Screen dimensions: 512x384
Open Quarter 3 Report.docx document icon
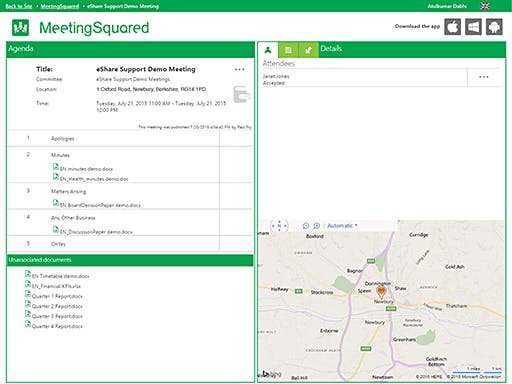pyautogui.click(x=28, y=314)
